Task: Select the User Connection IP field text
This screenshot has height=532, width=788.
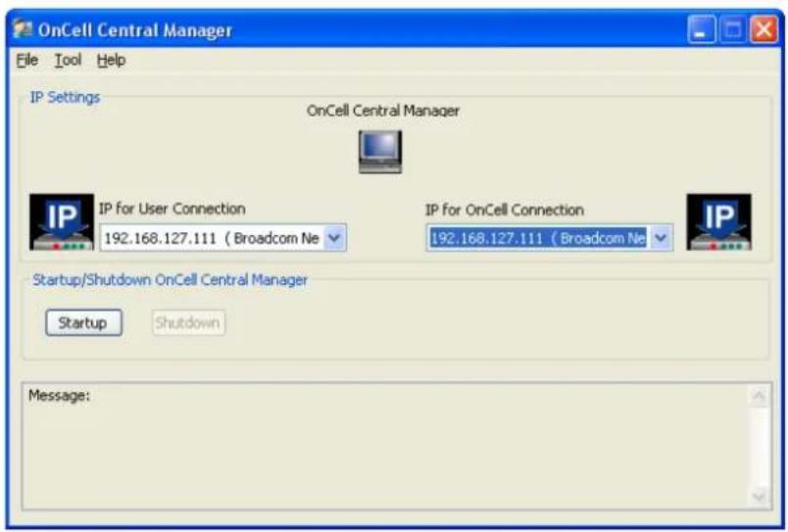Action: click(x=212, y=238)
